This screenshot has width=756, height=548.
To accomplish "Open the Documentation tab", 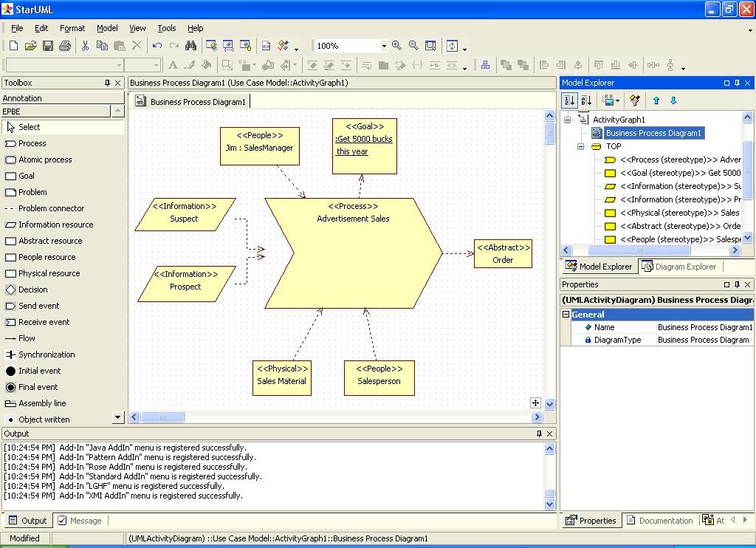I will click(x=659, y=521).
